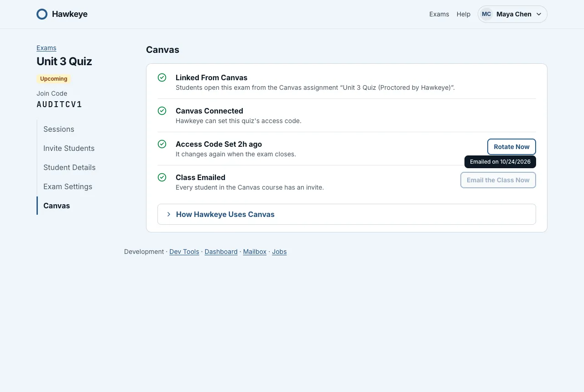Click the Emailed on 10/24/2026 tooltip

(500, 162)
